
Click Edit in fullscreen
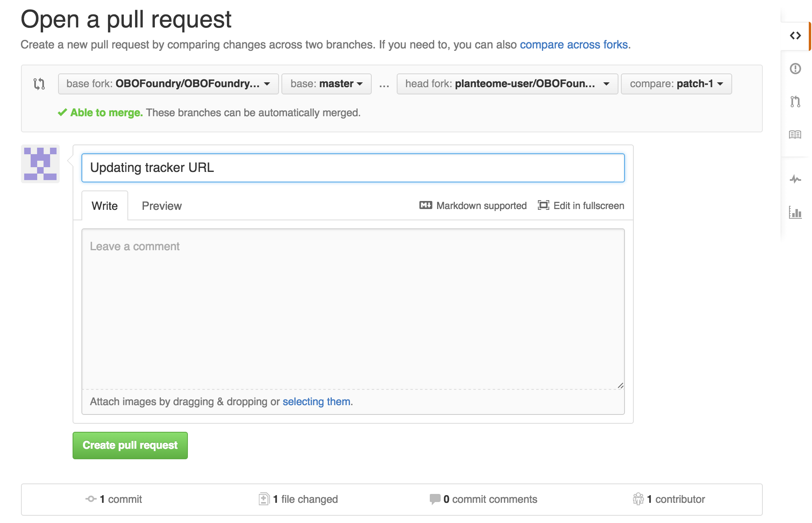click(581, 205)
